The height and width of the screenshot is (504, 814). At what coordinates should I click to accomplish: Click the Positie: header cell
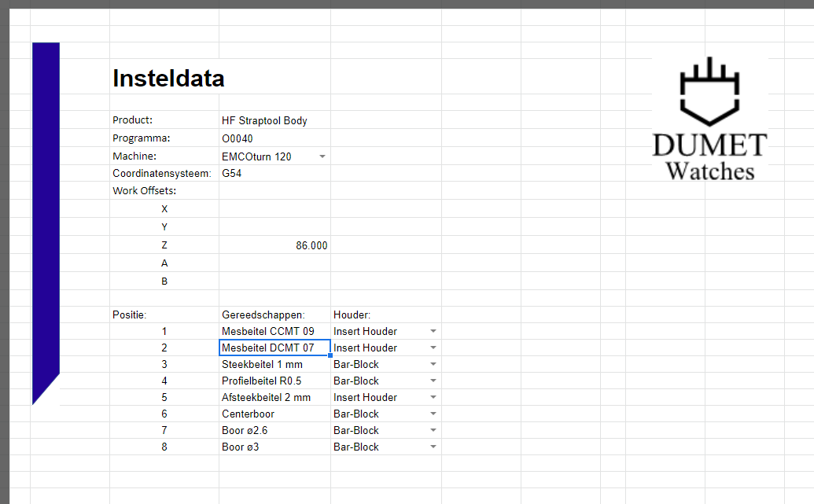(x=164, y=315)
